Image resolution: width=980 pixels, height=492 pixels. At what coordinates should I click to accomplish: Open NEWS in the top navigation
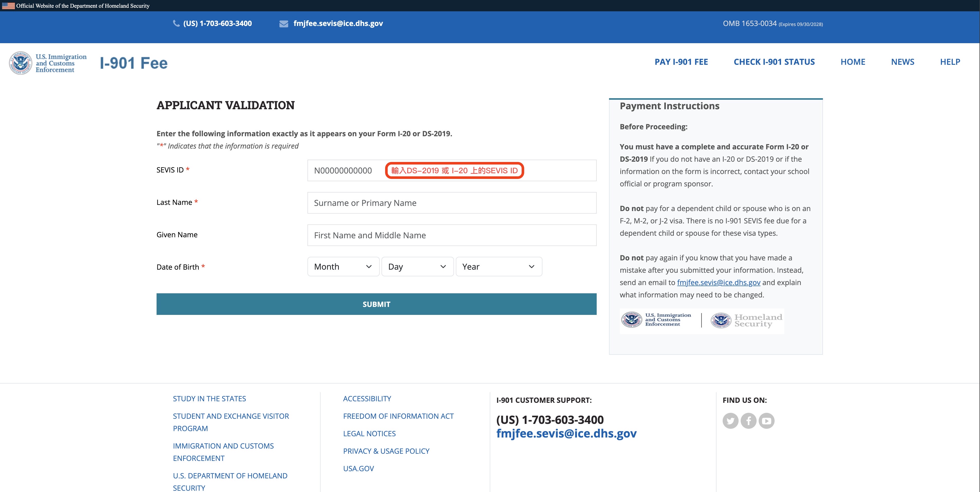click(x=902, y=62)
